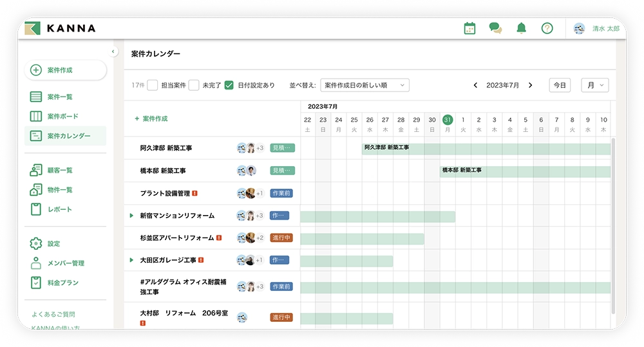
Task: Click the +3 members on 新宿マンションリフォーム
Action: [260, 216]
